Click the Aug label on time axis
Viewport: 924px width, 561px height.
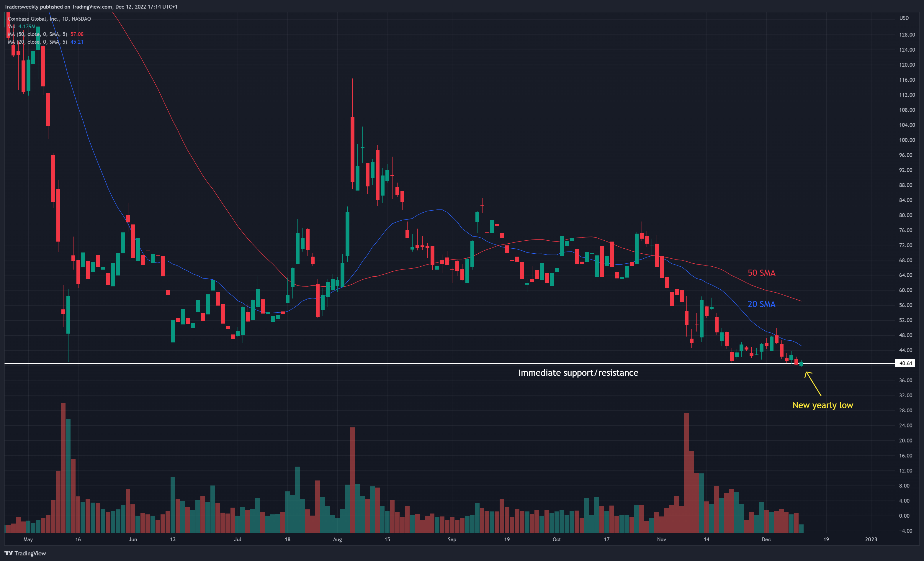click(337, 540)
